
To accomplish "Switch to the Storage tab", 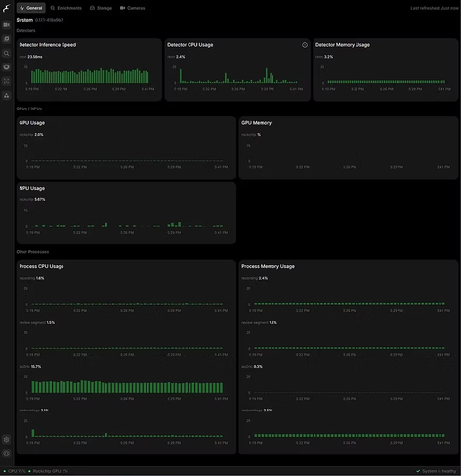I will click(101, 8).
